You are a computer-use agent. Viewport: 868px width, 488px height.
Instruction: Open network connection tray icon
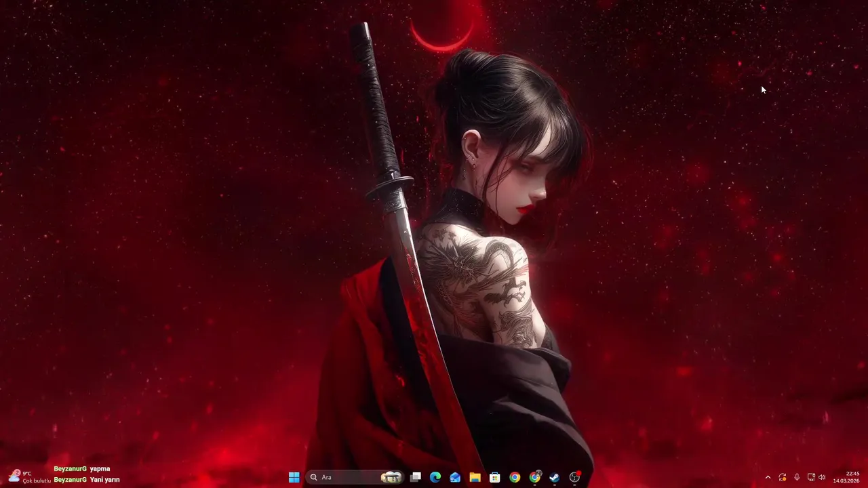tap(811, 477)
